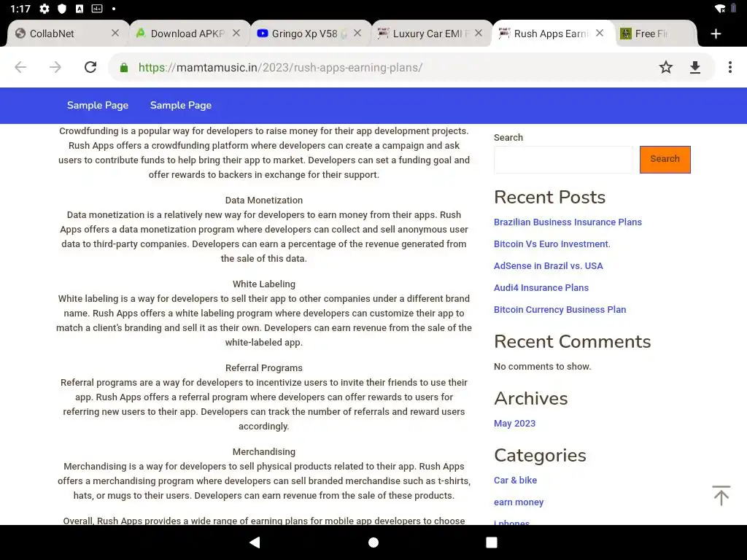Tap the Android home navigation button
This screenshot has width=747, height=560.
pyautogui.click(x=373, y=542)
